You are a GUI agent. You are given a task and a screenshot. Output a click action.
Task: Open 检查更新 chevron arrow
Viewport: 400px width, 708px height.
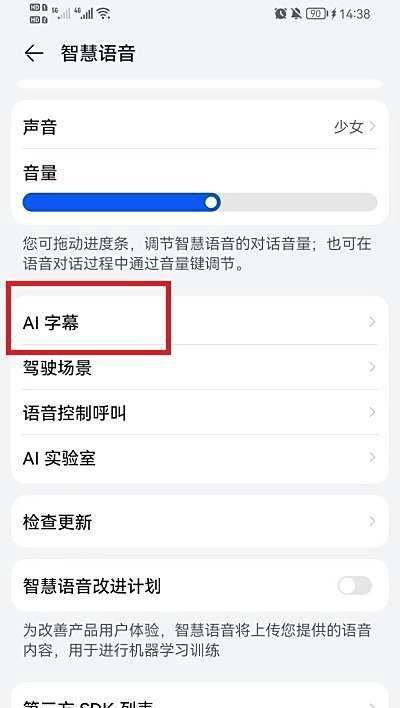(372, 522)
